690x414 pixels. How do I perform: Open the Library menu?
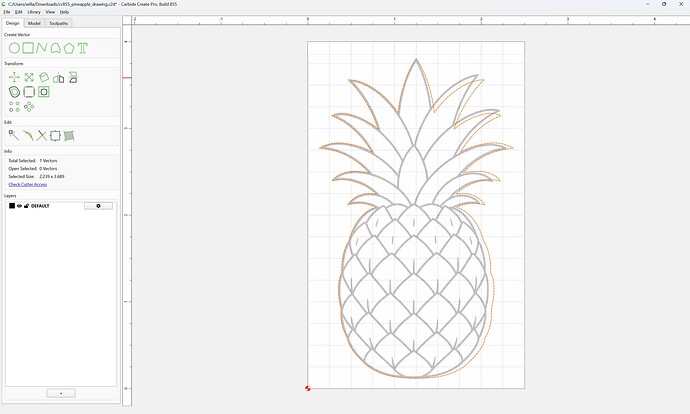[x=34, y=12]
